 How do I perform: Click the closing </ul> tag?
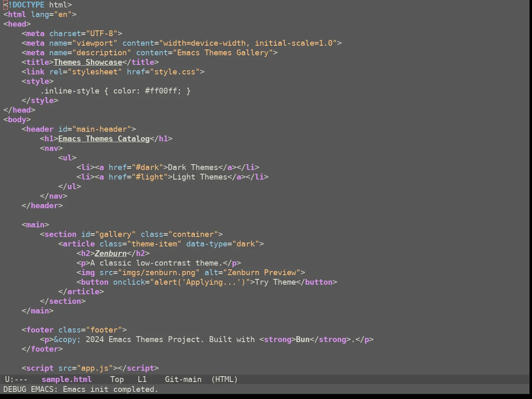pos(70,187)
